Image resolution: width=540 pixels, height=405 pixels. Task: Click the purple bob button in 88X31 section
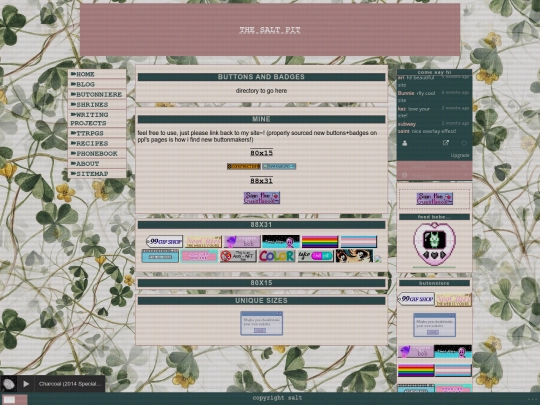242,241
